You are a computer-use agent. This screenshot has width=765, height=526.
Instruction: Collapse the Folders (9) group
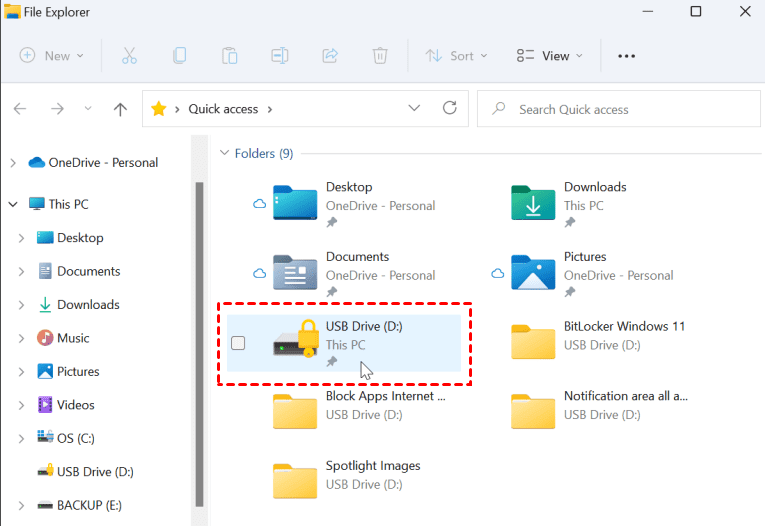[x=223, y=154]
